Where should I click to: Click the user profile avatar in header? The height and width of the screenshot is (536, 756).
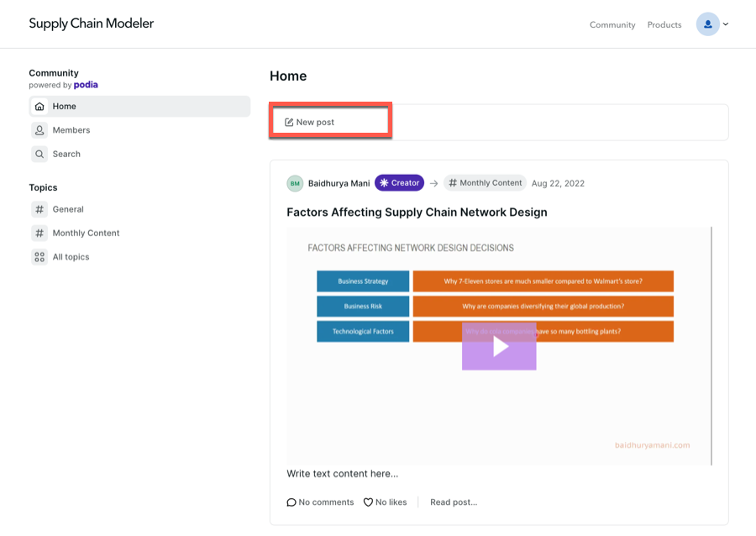[x=707, y=24]
